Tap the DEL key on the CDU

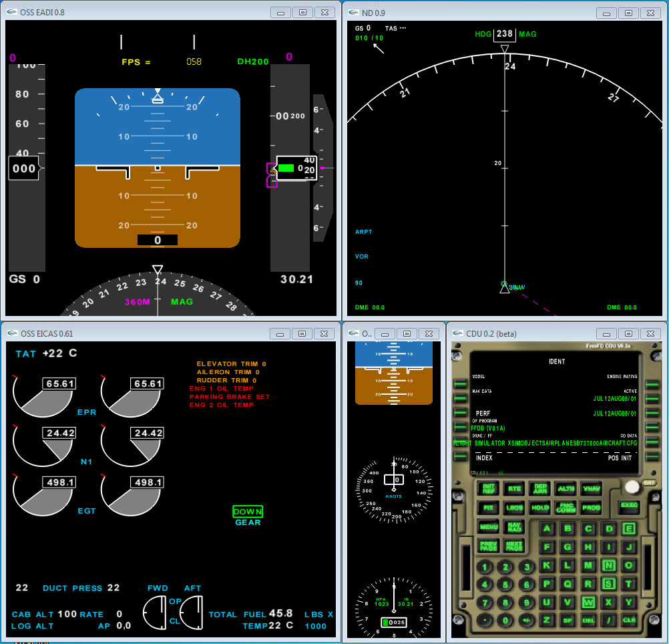coord(588,620)
